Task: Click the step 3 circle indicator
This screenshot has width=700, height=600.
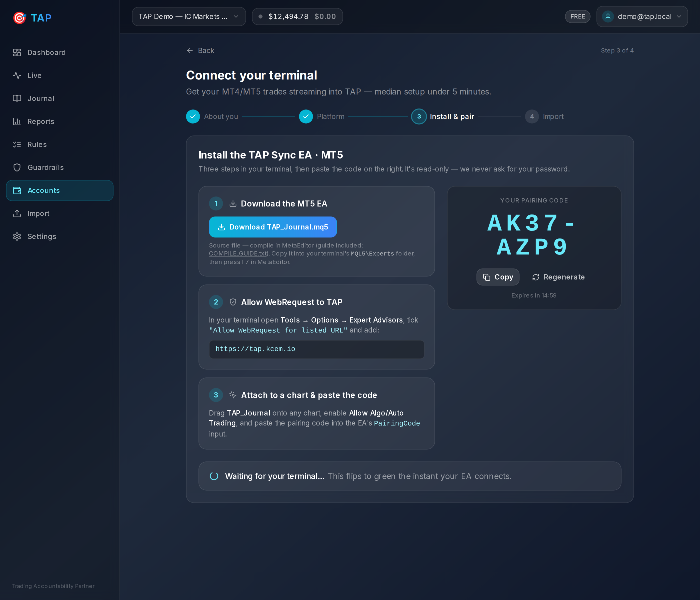Action: 419,116
